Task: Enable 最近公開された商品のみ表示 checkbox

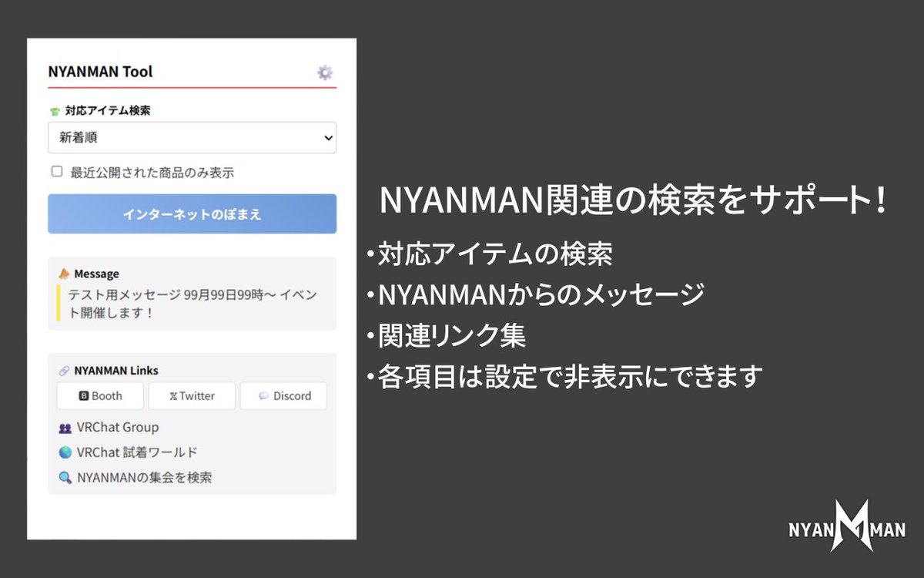Action: (57, 172)
